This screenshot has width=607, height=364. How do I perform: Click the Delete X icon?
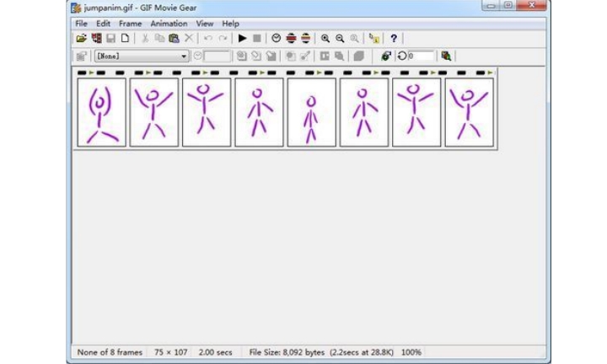189,38
